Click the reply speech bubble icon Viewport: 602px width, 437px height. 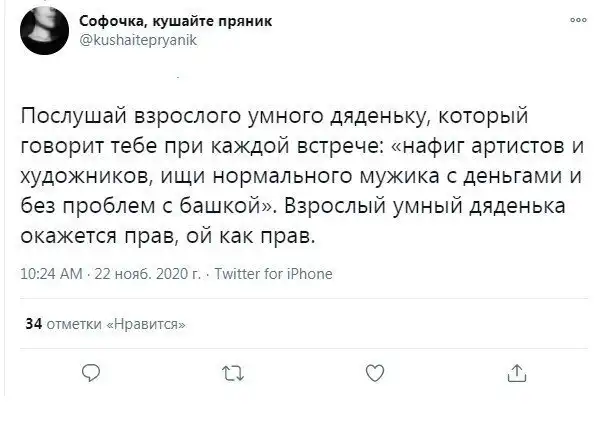pyautogui.click(x=90, y=373)
